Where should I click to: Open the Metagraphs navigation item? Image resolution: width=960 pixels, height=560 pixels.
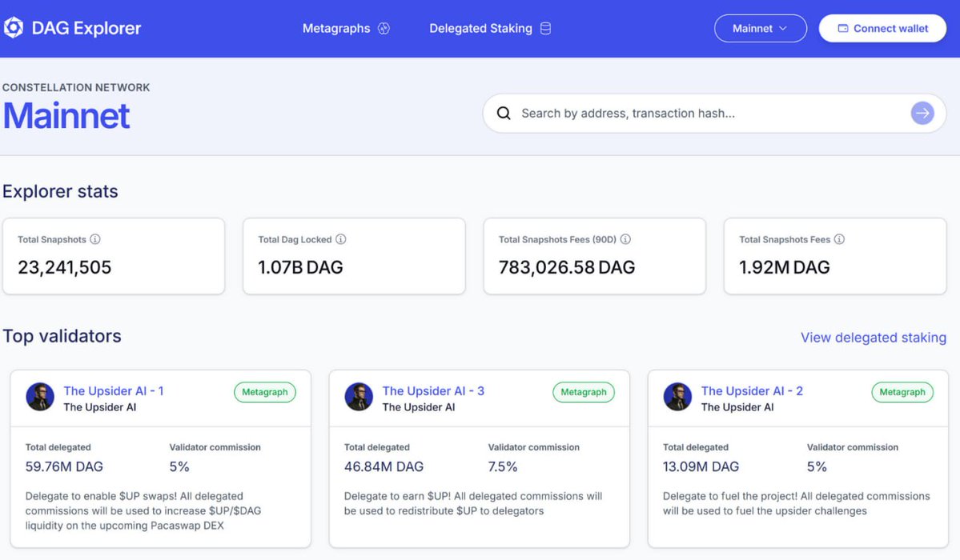[x=335, y=27]
